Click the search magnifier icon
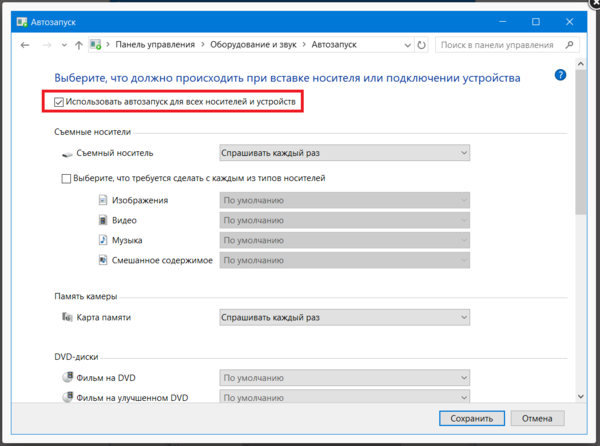The width and height of the screenshot is (600, 446). pos(569,45)
